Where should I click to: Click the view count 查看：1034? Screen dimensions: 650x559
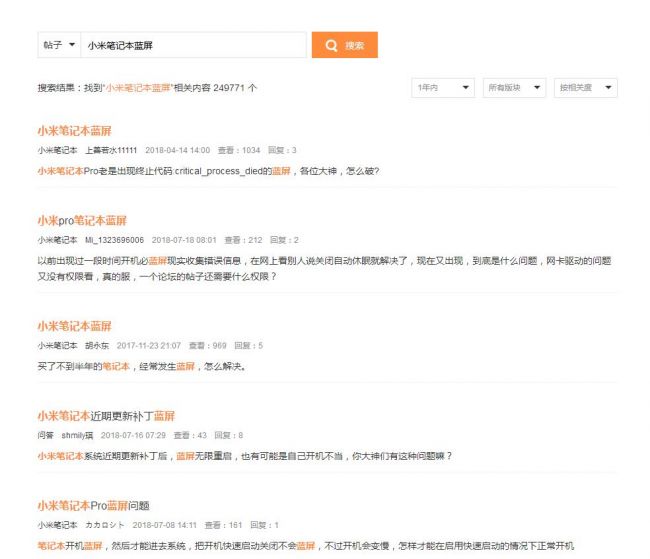[239, 150]
